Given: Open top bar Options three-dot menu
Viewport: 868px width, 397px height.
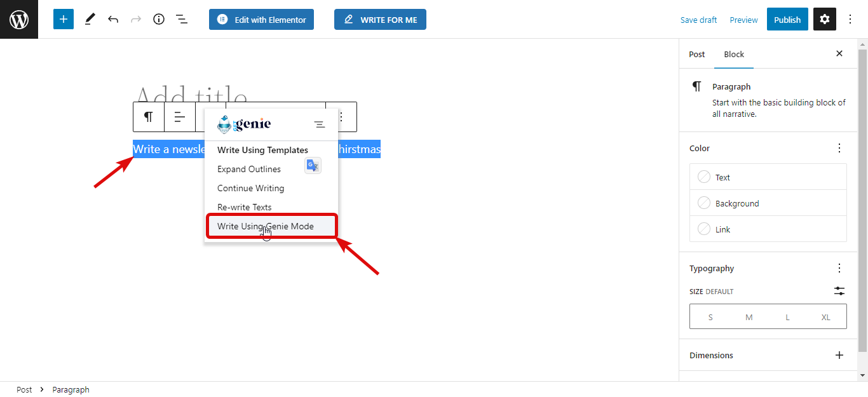Looking at the screenshot, I should click(x=851, y=19).
